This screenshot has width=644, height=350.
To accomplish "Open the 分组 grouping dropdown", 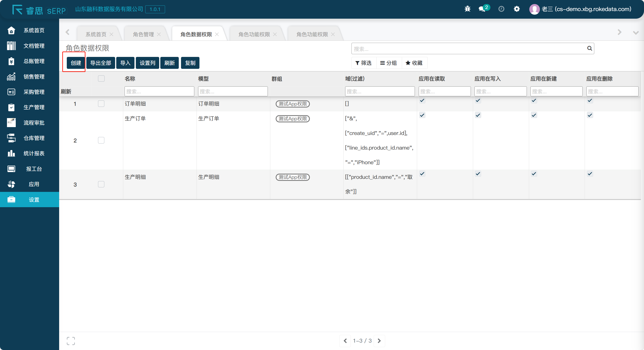I will pyautogui.click(x=388, y=63).
